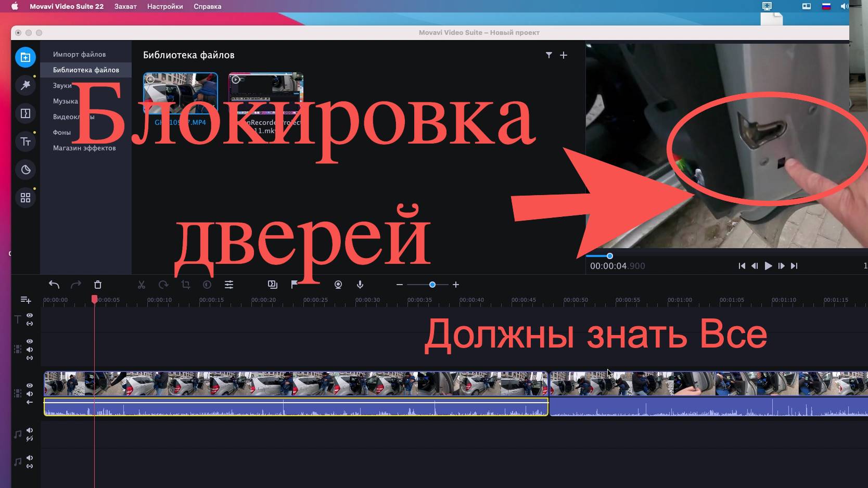Add a marker with the flag icon
Viewport: 868px width, 488px height.
[x=295, y=285]
